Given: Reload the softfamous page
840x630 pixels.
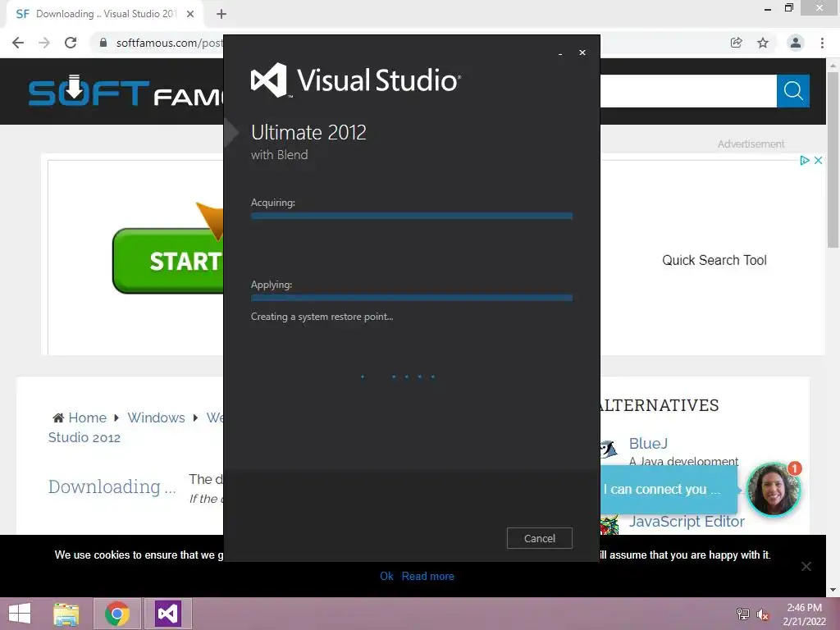Looking at the screenshot, I should (71, 43).
